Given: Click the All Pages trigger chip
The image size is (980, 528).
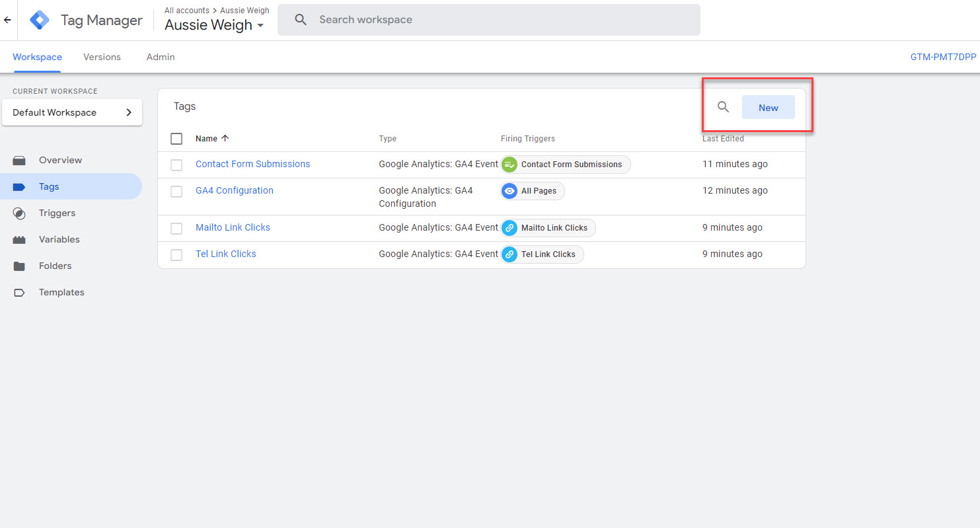Looking at the screenshot, I should coord(533,191).
